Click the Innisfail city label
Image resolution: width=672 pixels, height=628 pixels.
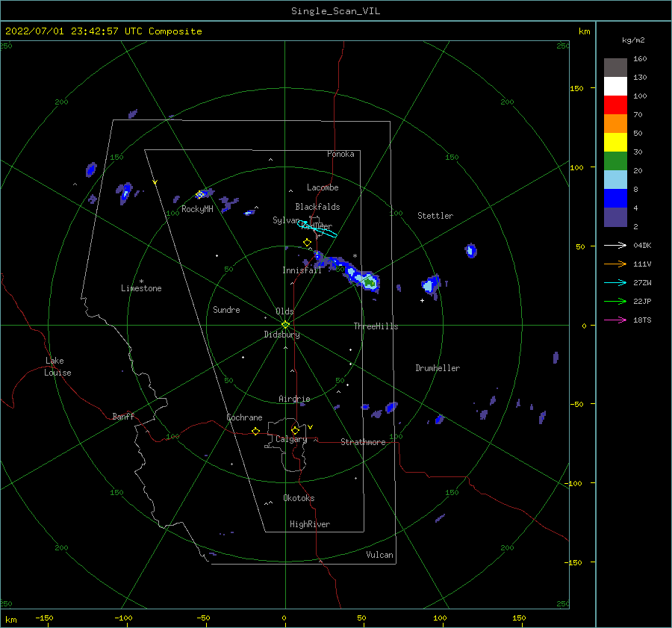coord(302,270)
